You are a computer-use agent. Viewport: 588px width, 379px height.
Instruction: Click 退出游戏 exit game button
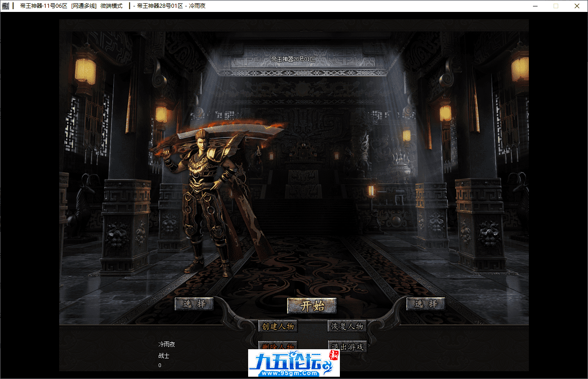347,346
